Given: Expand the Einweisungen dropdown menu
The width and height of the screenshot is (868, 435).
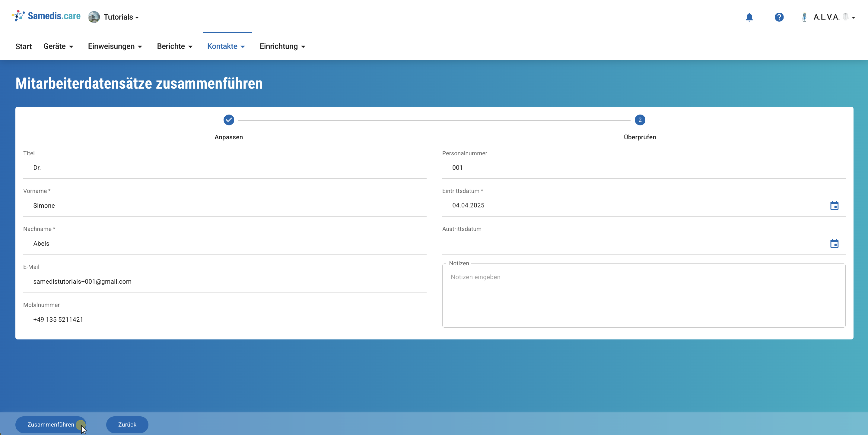Looking at the screenshot, I should click(x=115, y=46).
